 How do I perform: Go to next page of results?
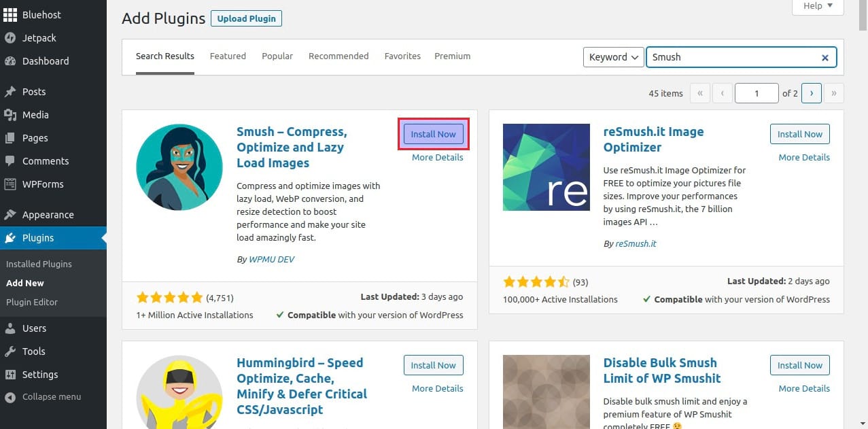[x=812, y=93]
